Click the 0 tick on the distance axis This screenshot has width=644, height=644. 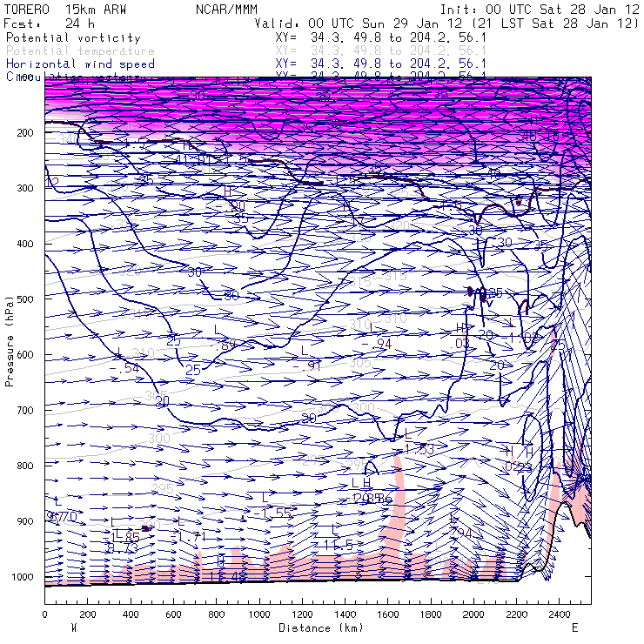pos(44,614)
